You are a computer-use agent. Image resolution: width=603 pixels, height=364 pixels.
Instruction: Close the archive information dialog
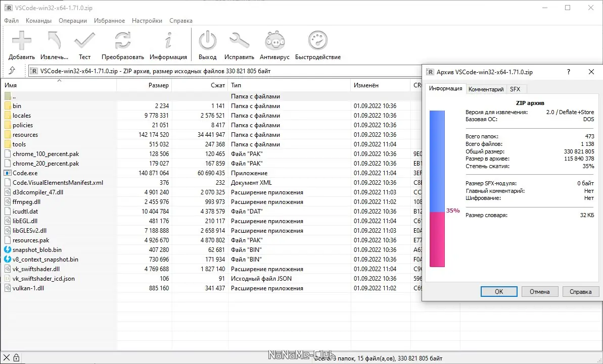coord(591,72)
